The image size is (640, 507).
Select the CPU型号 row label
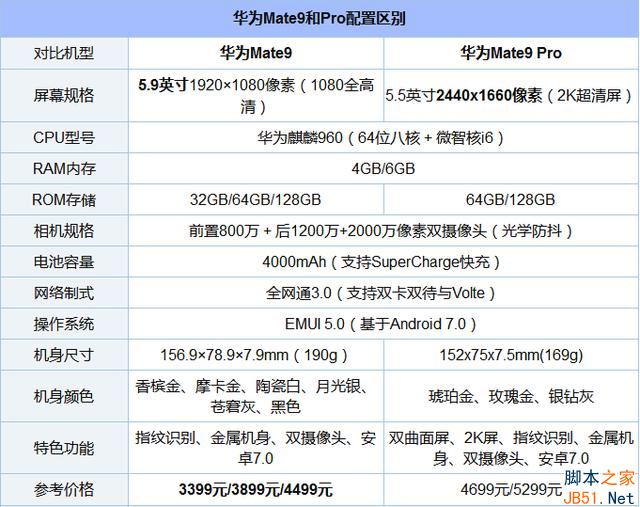click(64, 138)
